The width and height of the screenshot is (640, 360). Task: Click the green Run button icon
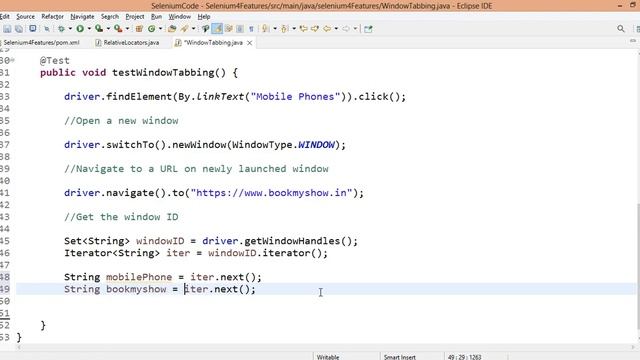coord(80,29)
